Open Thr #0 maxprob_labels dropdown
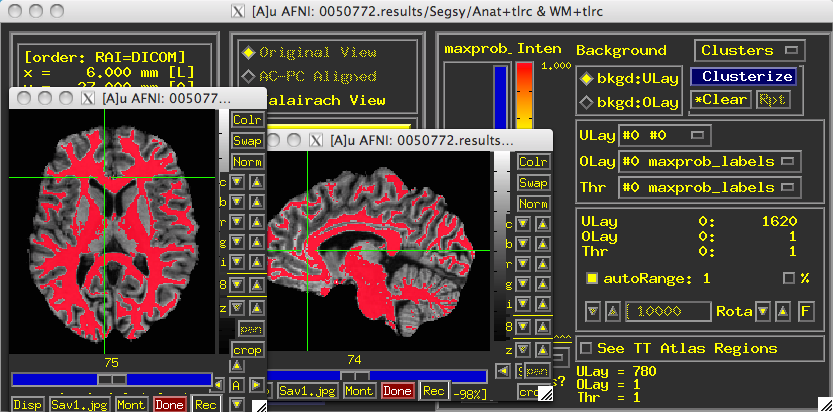The height and width of the screenshot is (412, 833). 710,187
